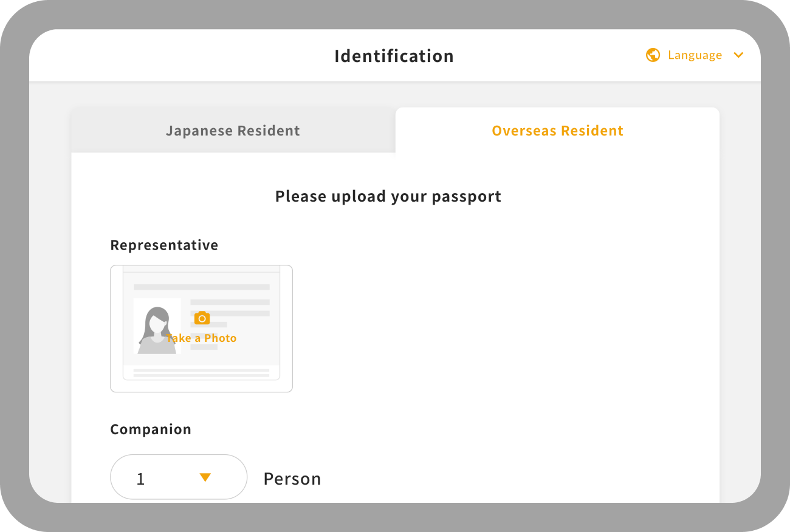
Task: Click the Person unit label
Action: (292, 479)
